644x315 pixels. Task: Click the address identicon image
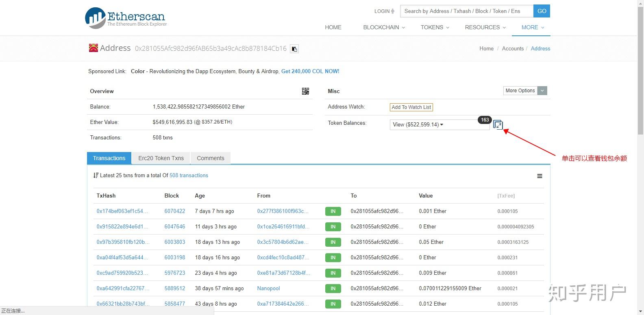click(x=94, y=48)
